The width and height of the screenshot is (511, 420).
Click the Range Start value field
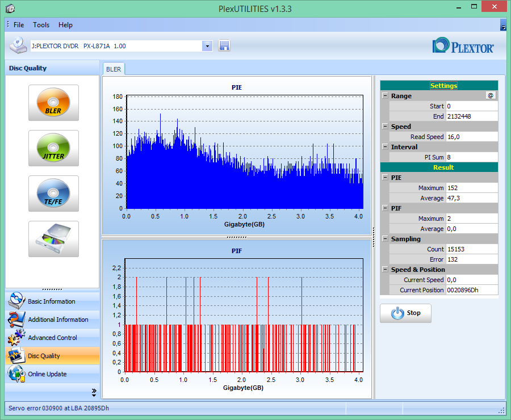coord(472,106)
